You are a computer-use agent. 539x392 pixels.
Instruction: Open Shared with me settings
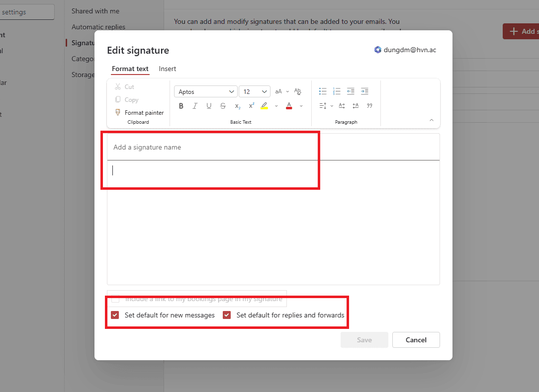95,11
